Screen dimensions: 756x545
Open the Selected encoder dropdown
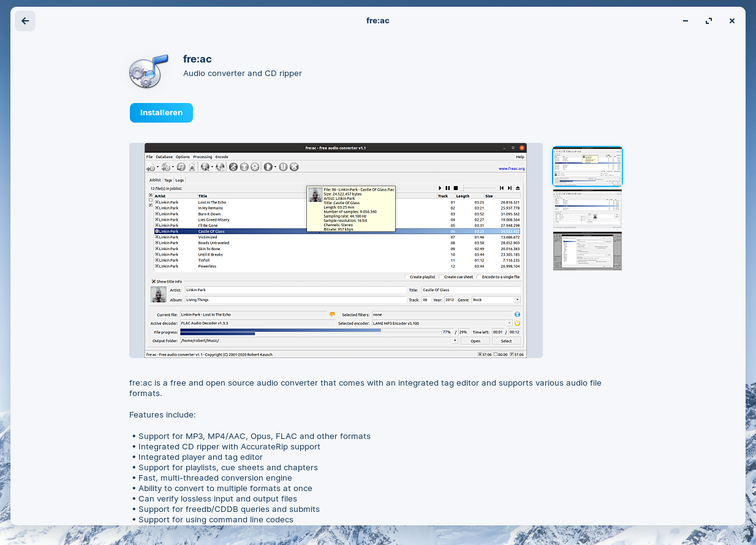[508, 323]
